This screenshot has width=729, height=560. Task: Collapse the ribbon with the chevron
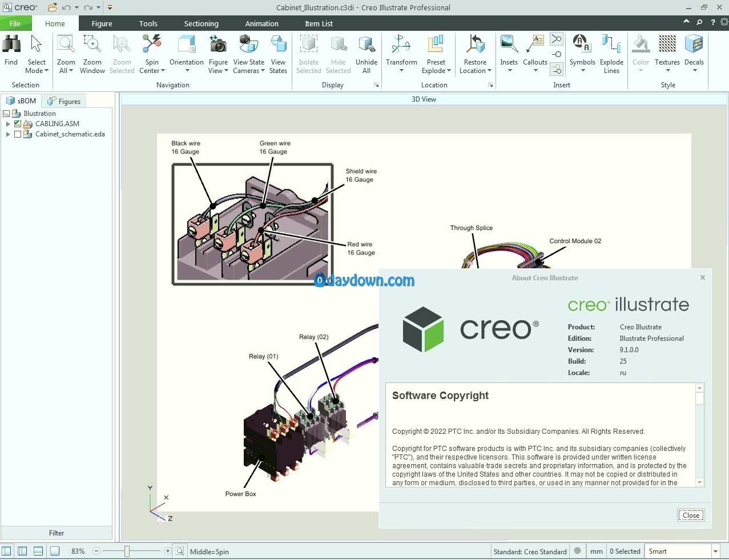click(x=686, y=21)
